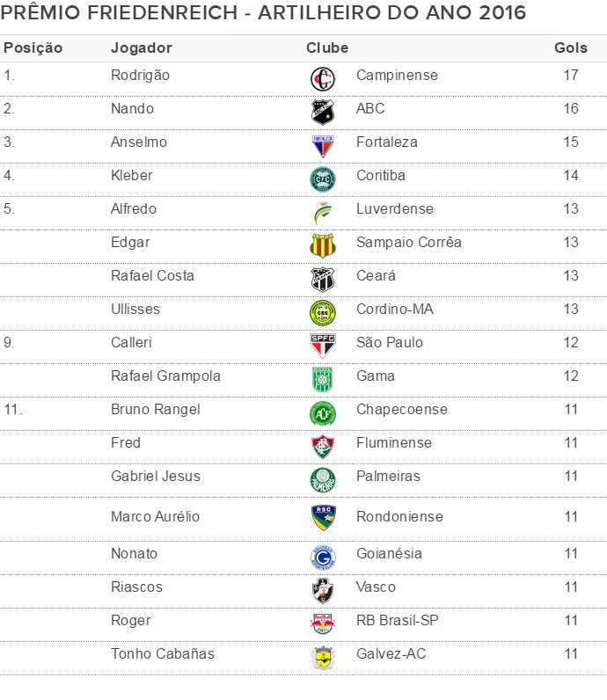Click the Clube column header
The height and width of the screenshot is (700, 607).
point(327,47)
